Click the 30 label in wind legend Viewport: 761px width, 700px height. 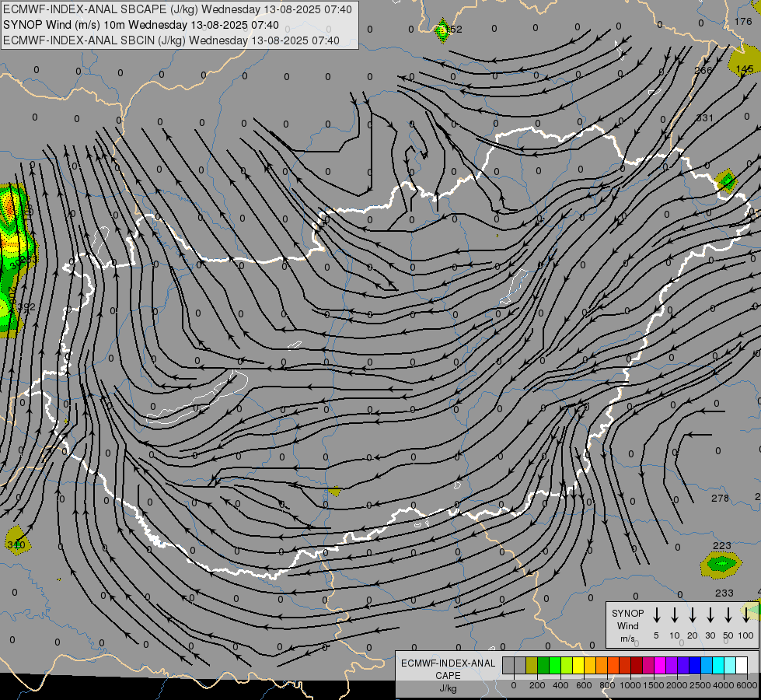coord(710,635)
